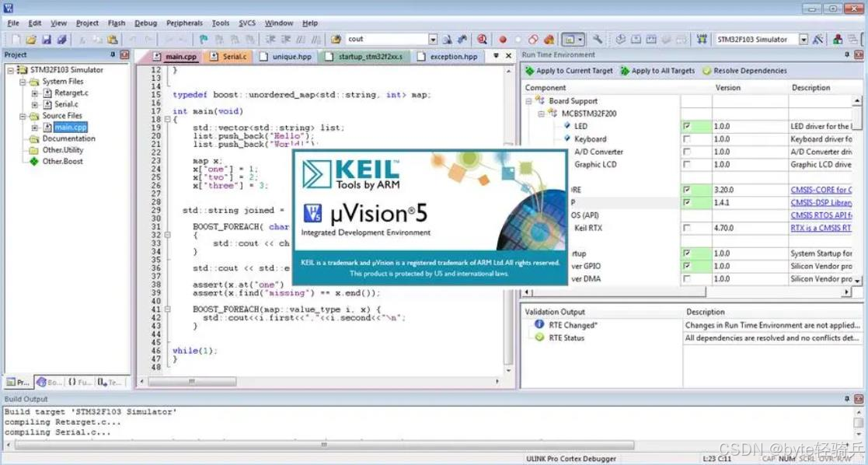
Task: Kill all breakpoints using the toolbar icon
Action: (x=549, y=40)
